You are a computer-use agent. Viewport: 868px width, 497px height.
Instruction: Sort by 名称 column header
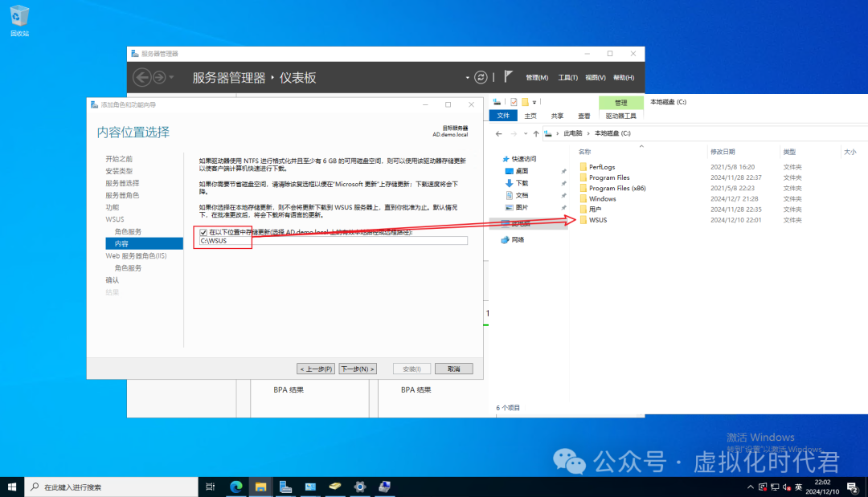pyautogui.click(x=584, y=152)
